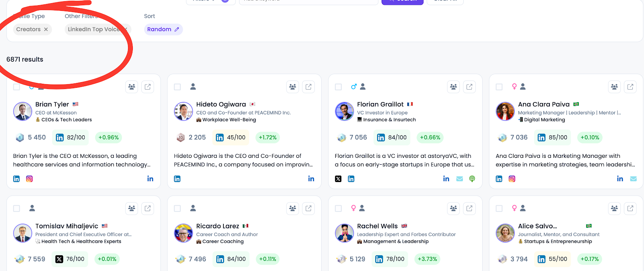The image size is (644, 271).
Task: Click the group icon on Hideto Ogiwara's card
Action: tap(293, 87)
